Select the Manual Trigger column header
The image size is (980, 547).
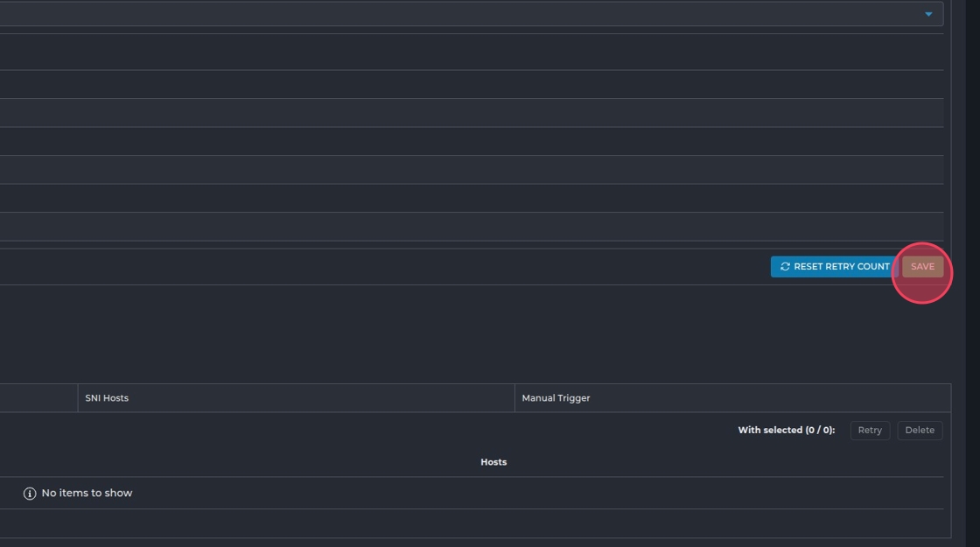tap(556, 398)
